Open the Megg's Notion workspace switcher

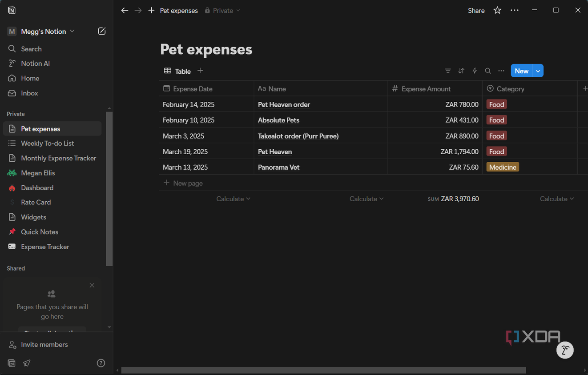point(41,31)
